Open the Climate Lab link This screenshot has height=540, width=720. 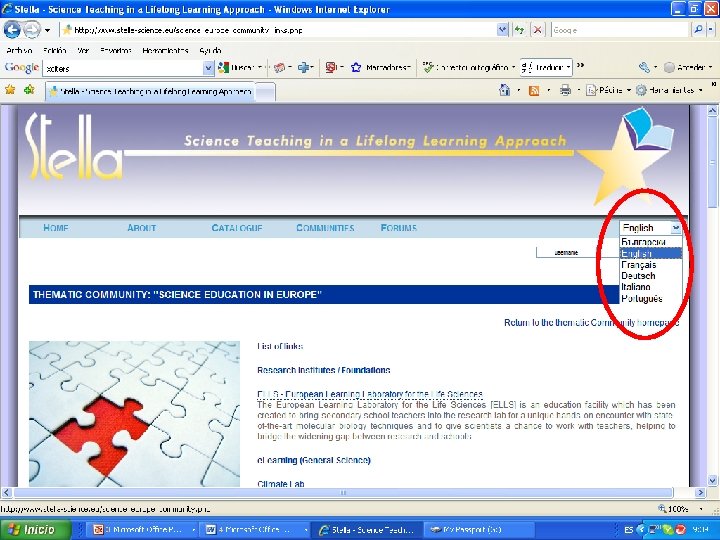point(281,484)
